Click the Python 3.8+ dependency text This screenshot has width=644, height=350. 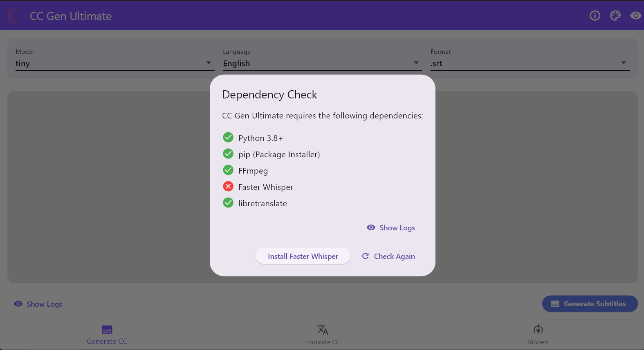tap(261, 138)
